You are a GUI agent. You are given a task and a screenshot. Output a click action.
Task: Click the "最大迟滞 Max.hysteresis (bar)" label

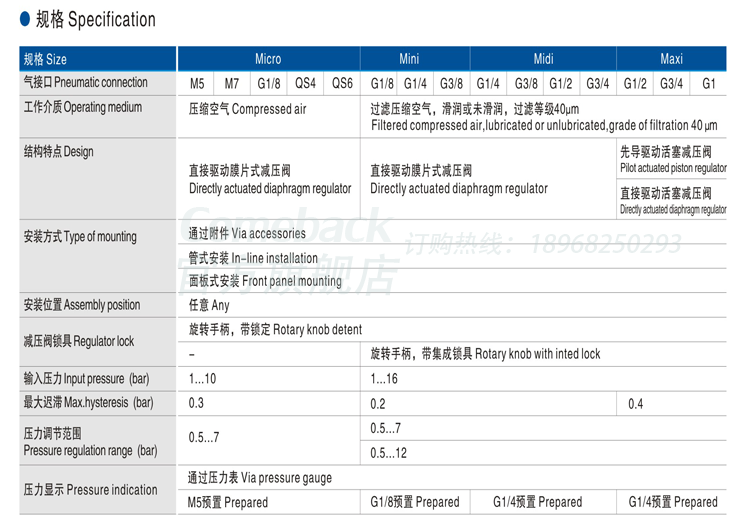pyautogui.click(x=88, y=402)
